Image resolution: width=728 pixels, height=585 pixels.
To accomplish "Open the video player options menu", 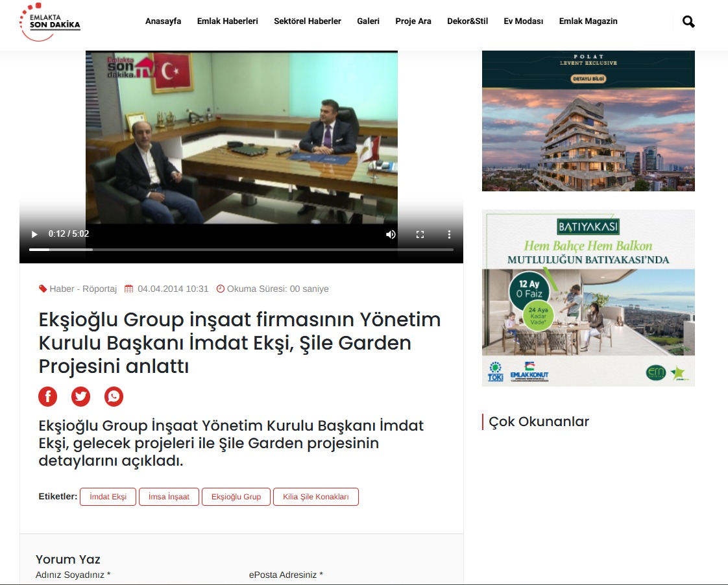I will click(449, 234).
